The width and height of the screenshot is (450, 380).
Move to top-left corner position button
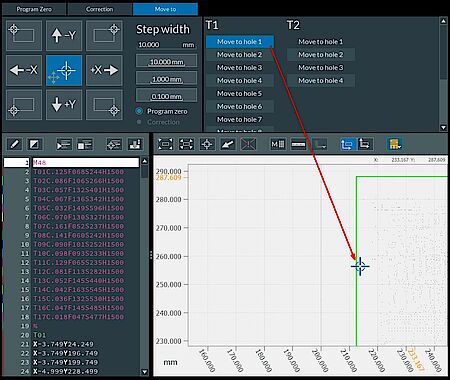point(24,35)
